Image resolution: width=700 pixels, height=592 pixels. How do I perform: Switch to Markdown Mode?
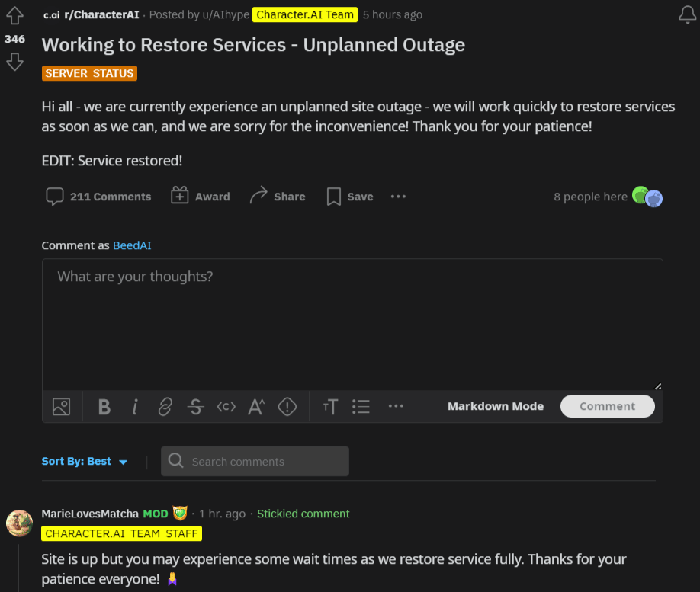click(496, 406)
